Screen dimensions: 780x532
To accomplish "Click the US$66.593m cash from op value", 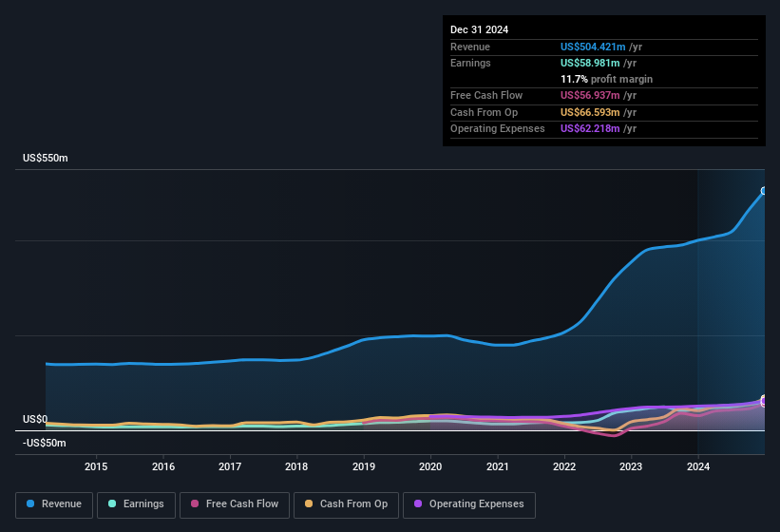I will [590, 112].
